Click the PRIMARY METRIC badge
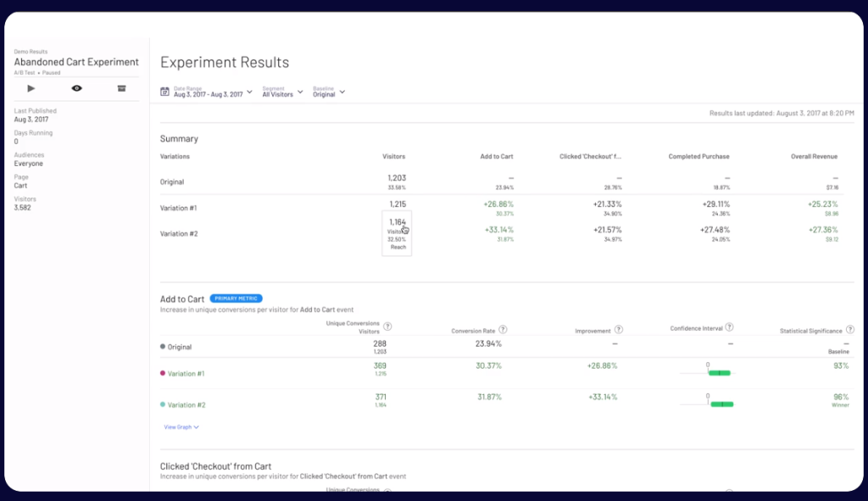Screen dimensions: 868x501 coord(236,298)
